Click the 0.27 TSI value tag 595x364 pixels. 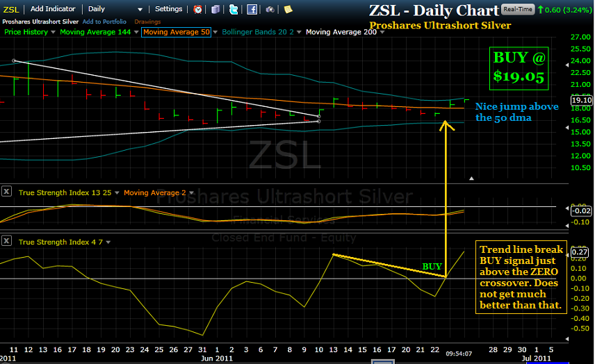pyautogui.click(x=580, y=252)
